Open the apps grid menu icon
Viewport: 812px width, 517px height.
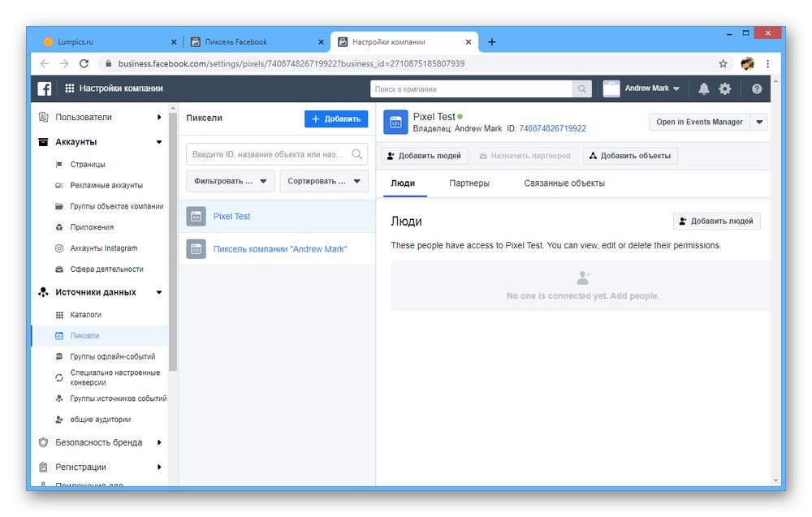[69, 88]
